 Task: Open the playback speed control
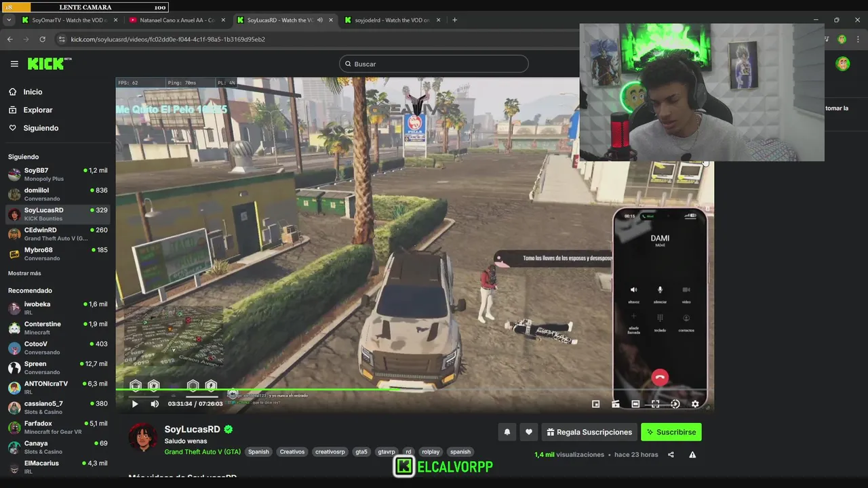tap(675, 404)
